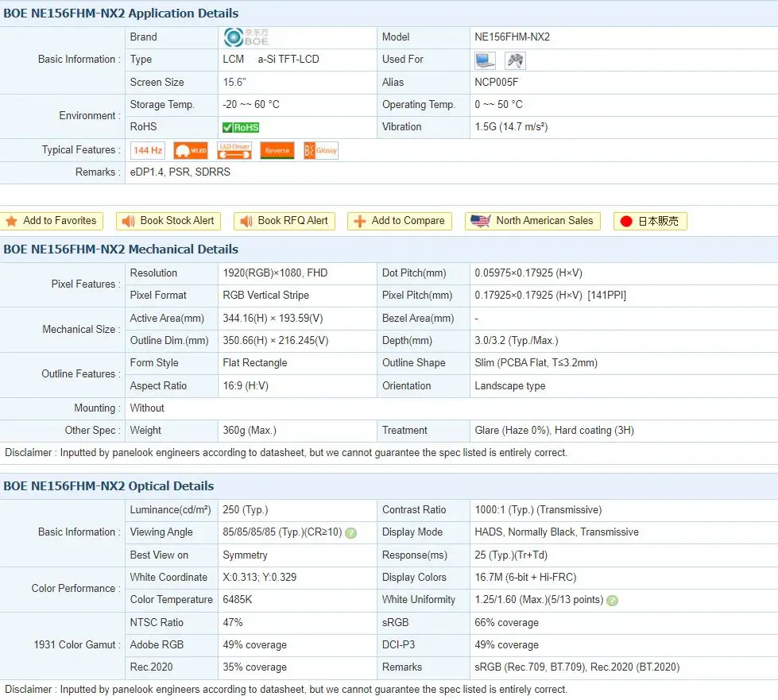Click Glare (Haze 0%), Hard coating (3H) treatment
The image size is (778, 700).
554,431
